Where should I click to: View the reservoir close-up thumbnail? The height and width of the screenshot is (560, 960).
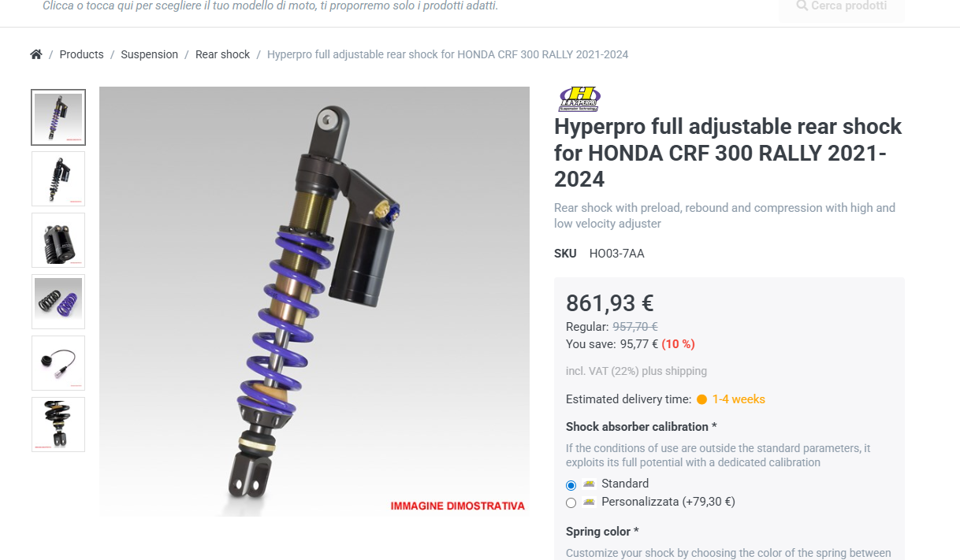coord(58,240)
